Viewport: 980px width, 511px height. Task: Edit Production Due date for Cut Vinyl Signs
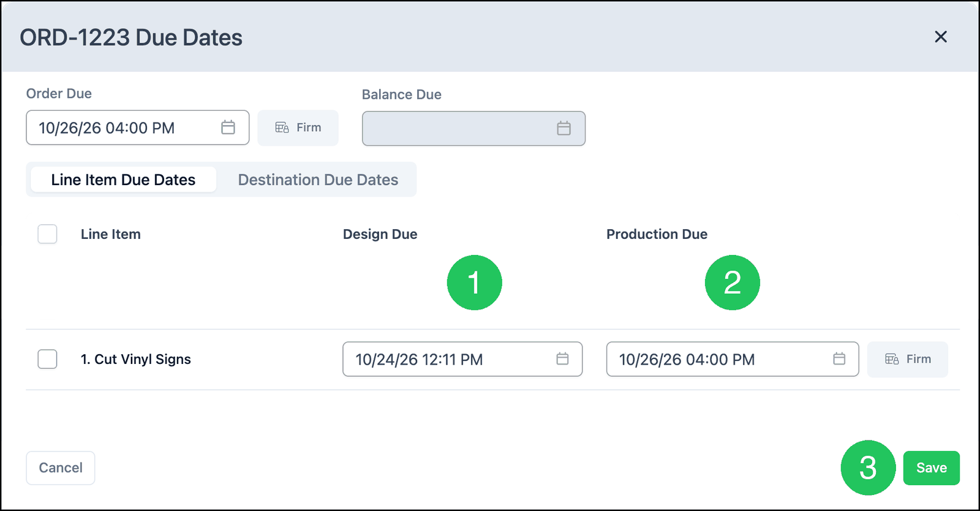(733, 359)
